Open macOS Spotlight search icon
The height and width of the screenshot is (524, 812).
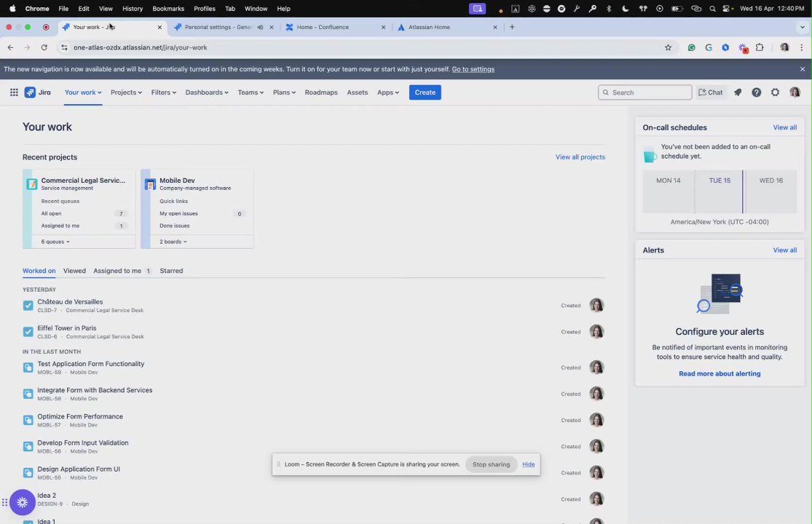pos(712,8)
